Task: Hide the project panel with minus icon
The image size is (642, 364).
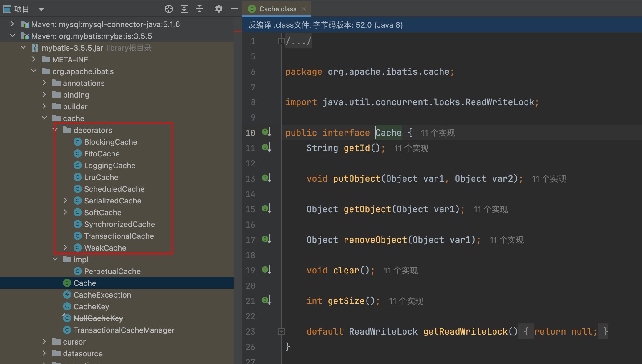Action: [x=234, y=9]
